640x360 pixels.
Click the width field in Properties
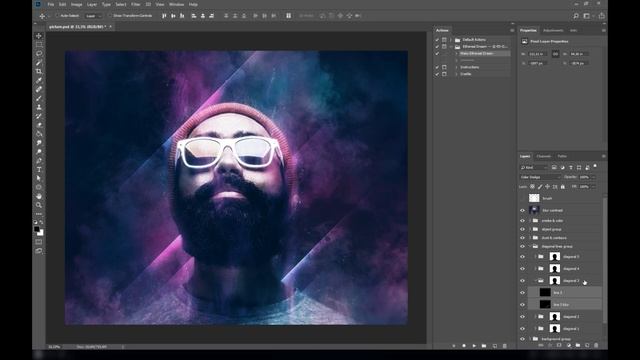[538, 54]
